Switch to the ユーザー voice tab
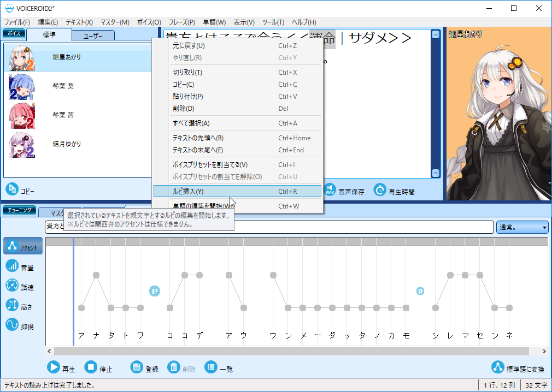 pos(93,35)
